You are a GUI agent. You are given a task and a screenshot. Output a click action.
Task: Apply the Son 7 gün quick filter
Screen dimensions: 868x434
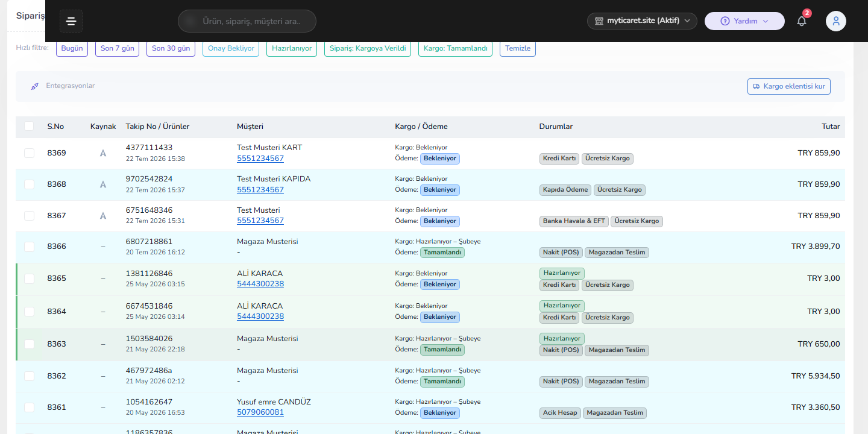coord(118,48)
